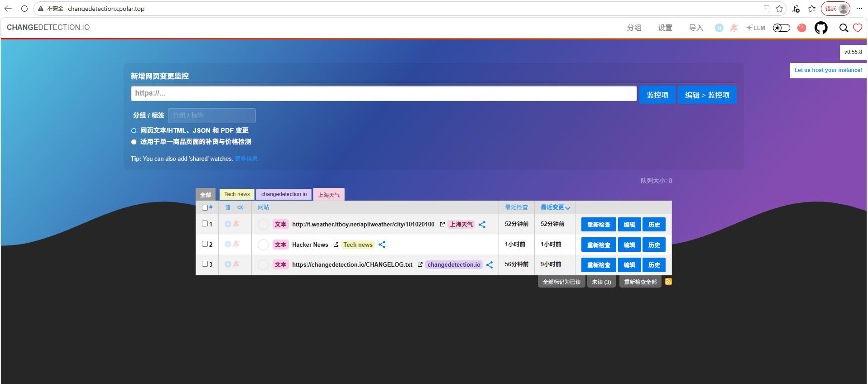The width and height of the screenshot is (868, 384).
Task: Pause checks for the weather API watch
Action: pos(228,224)
